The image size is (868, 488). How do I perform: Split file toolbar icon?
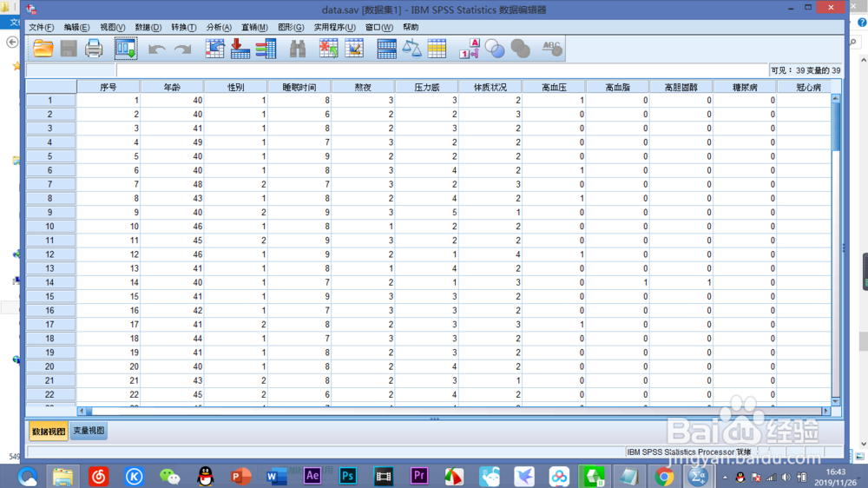pos(386,49)
